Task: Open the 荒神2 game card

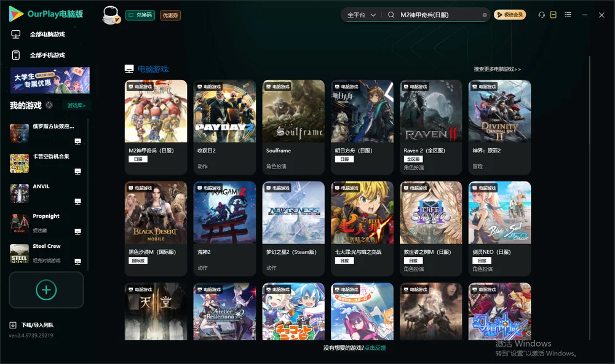Action: (x=224, y=229)
